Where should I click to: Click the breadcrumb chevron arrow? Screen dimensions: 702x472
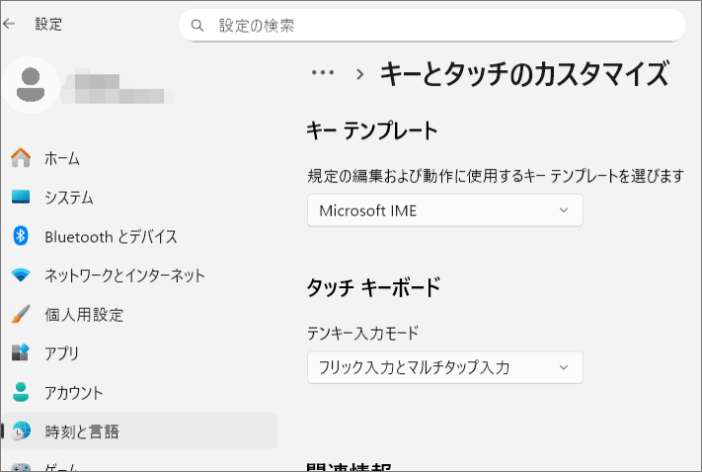(x=360, y=74)
